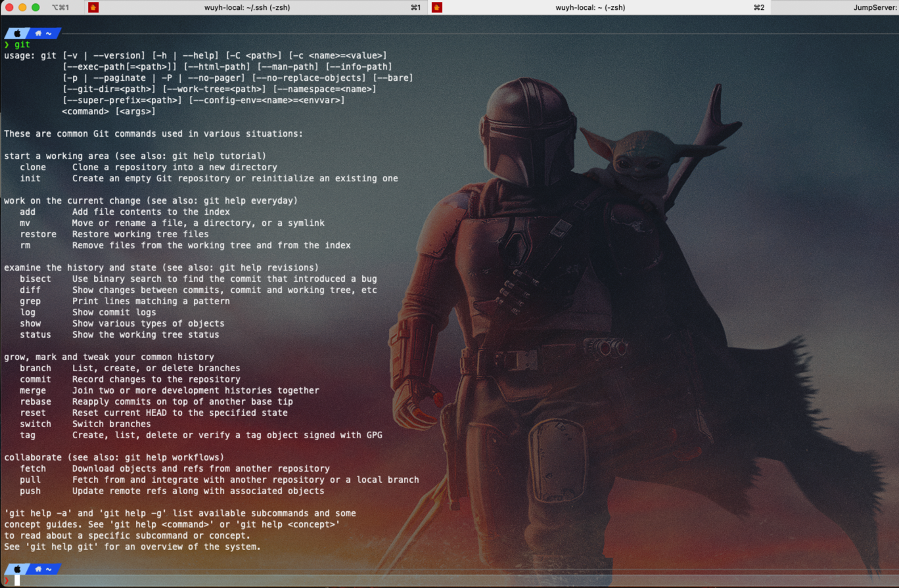Click the 'log' command name in the list
899x588 pixels.
[28, 313]
